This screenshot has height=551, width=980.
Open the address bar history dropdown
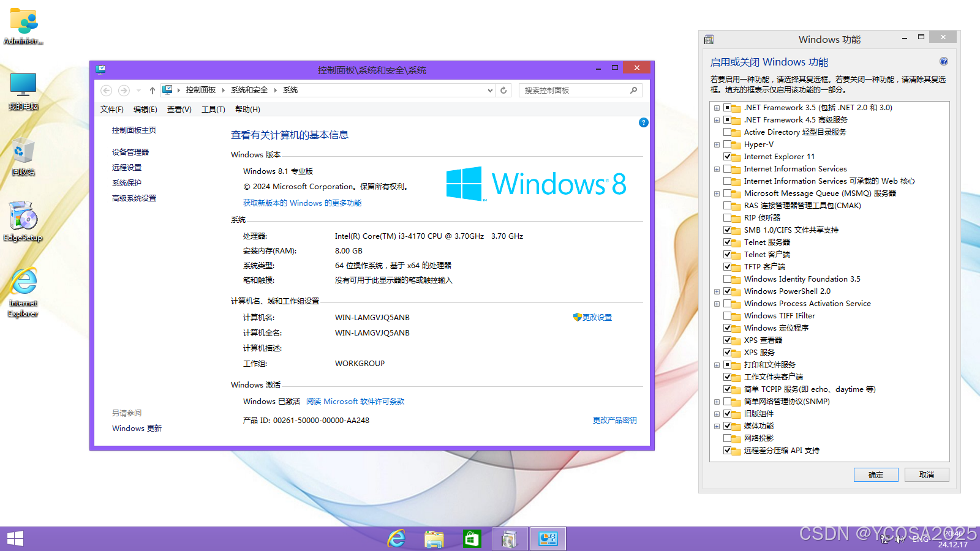490,91
